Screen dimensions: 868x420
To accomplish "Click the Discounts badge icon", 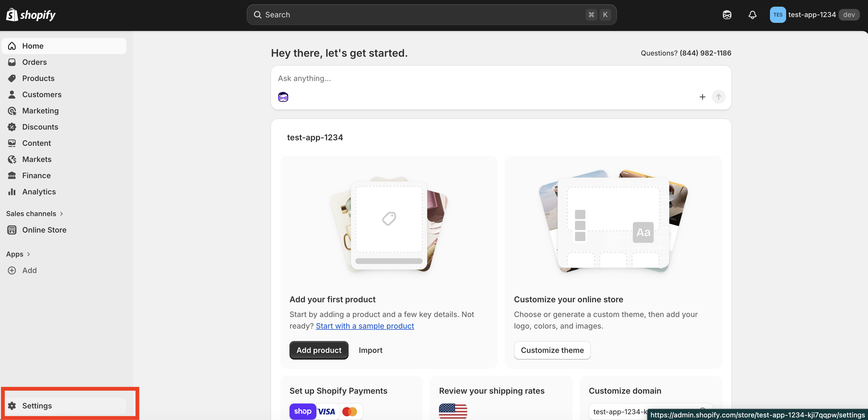I will (x=12, y=127).
